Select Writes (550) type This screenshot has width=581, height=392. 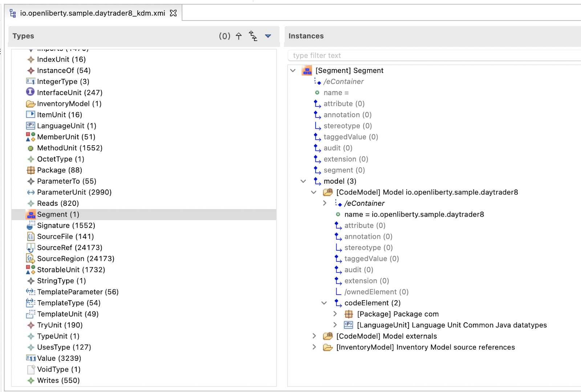[x=58, y=380]
